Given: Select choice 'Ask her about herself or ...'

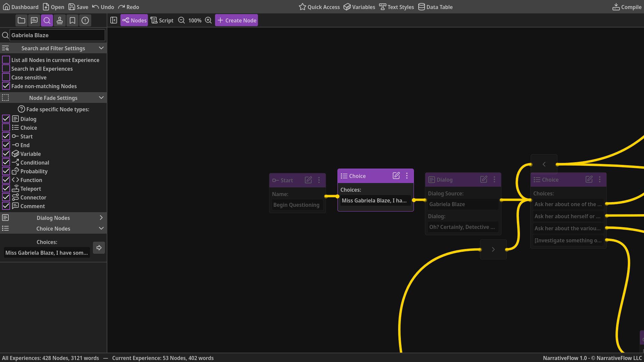Looking at the screenshot, I should click(x=568, y=216).
